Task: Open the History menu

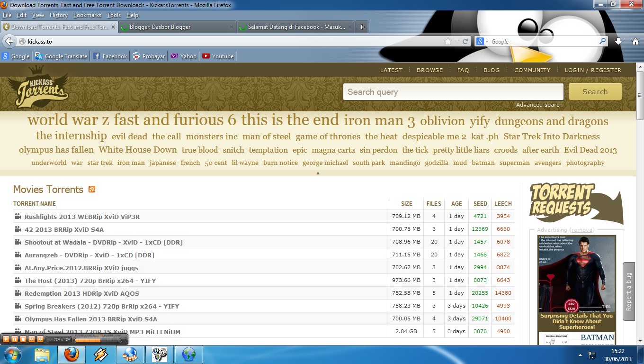Action: click(x=59, y=15)
